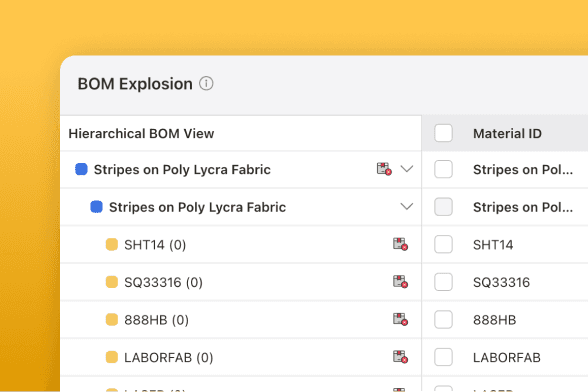This screenshot has width=588, height=392.
Task: Click the yellow square beside LABORFAB (0)
Action: 112,357
